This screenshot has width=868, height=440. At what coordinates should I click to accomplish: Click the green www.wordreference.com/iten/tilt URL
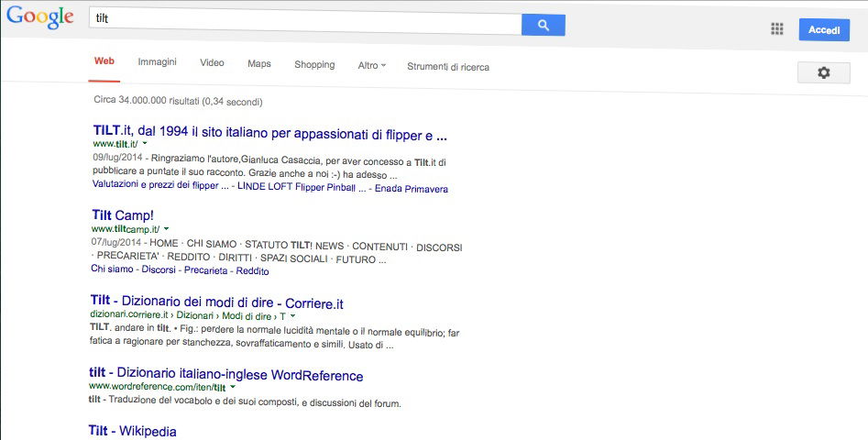point(158,386)
